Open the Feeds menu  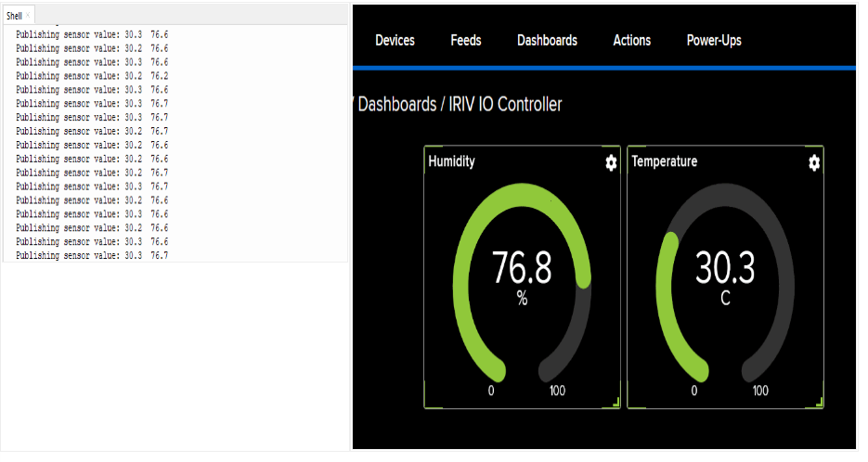coord(465,41)
